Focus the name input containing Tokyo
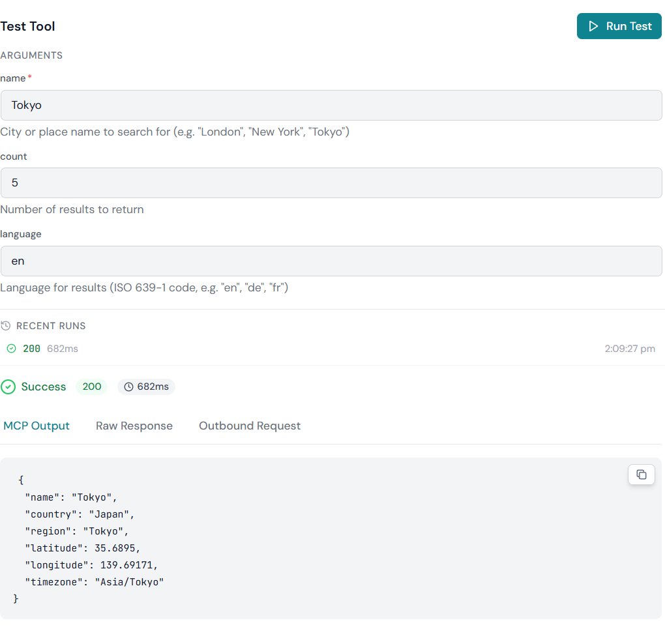This screenshot has height=644, width=665. pyautogui.click(x=331, y=105)
